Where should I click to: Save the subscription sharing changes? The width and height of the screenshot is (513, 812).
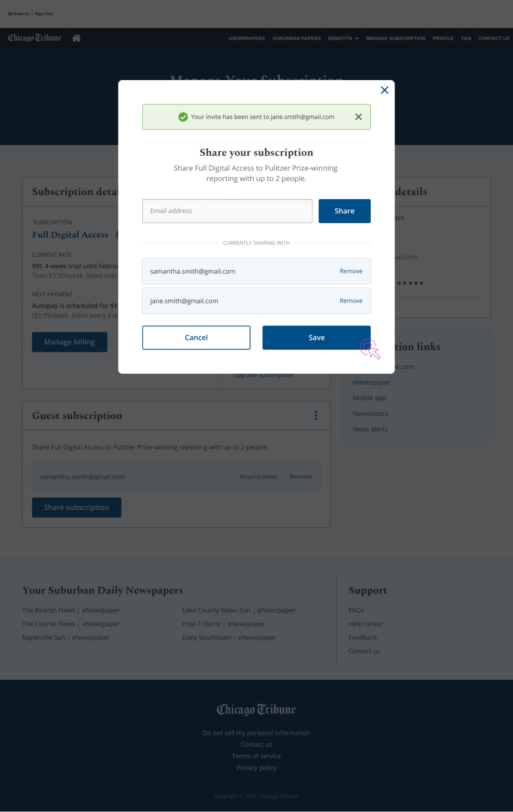point(316,337)
